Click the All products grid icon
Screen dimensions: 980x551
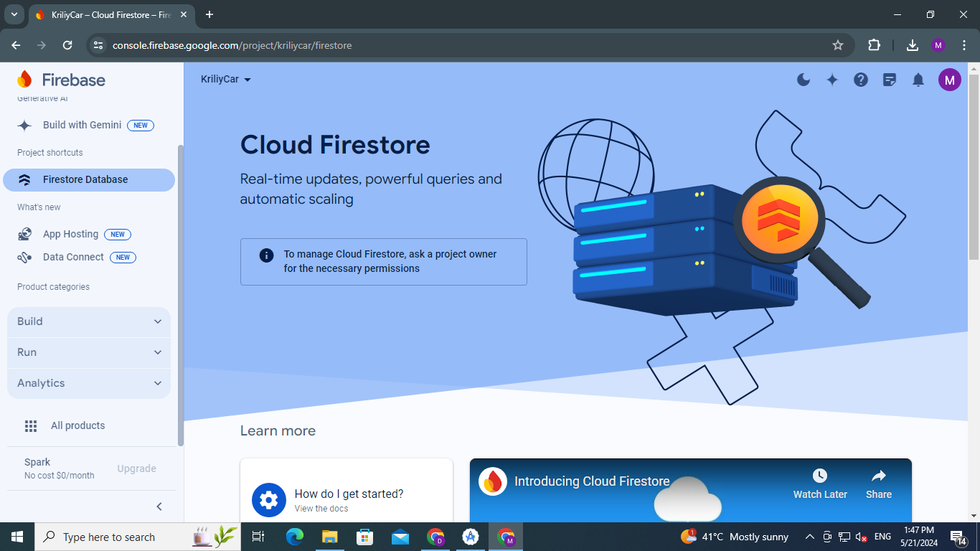pyautogui.click(x=31, y=426)
